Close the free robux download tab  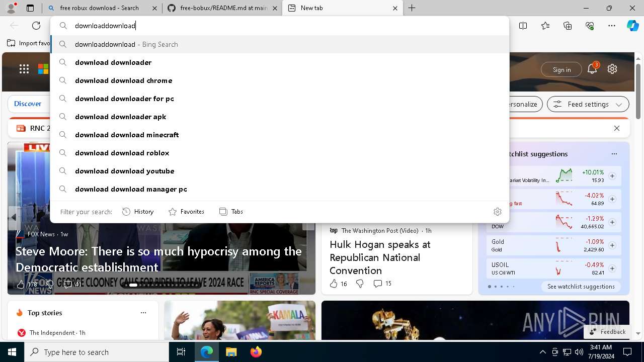click(154, 8)
